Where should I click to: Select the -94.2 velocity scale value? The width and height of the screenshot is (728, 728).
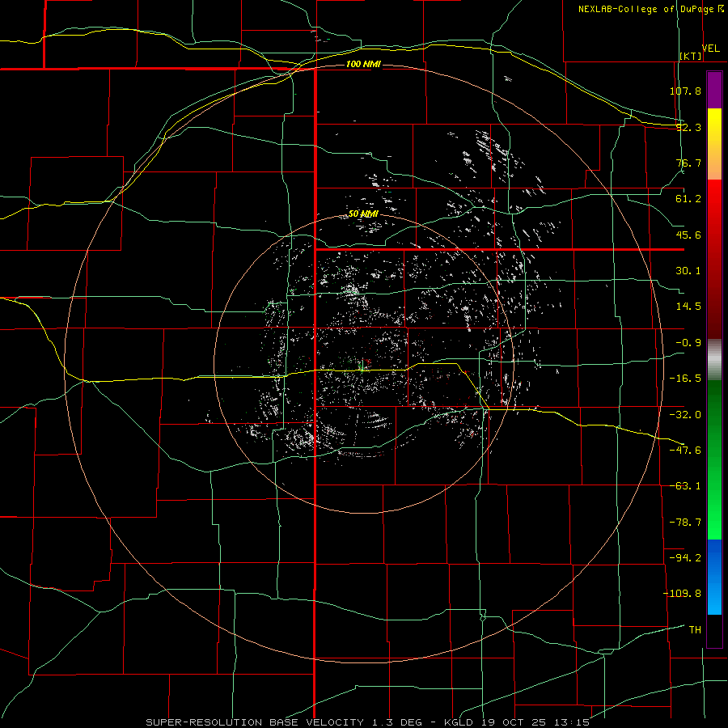pyautogui.click(x=685, y=558)
